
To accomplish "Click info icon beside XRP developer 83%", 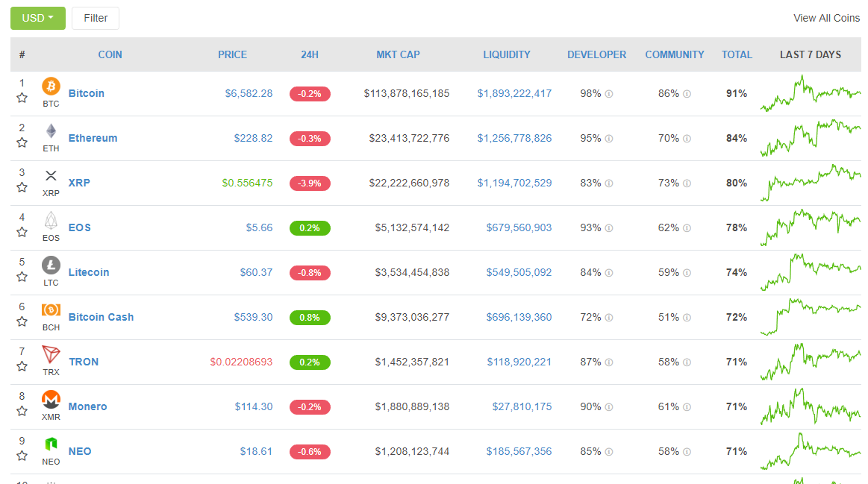I will [609, 183].
